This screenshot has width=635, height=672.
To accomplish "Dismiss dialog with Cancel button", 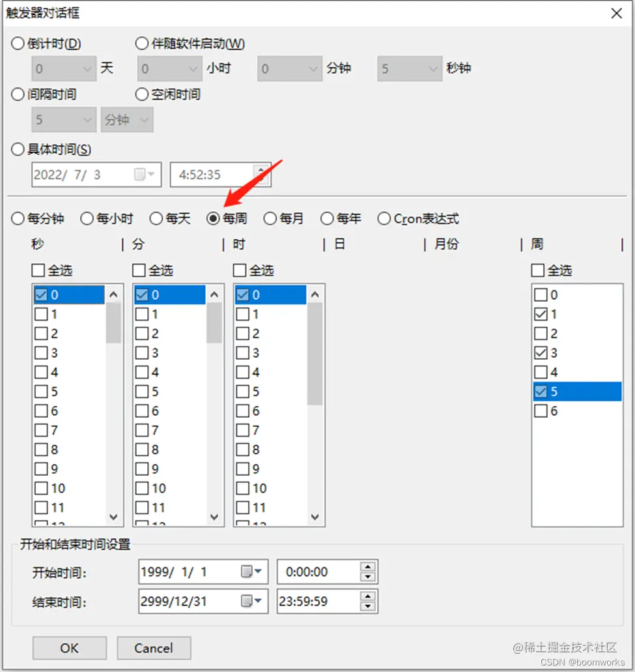I will click(x=154, y=648).
